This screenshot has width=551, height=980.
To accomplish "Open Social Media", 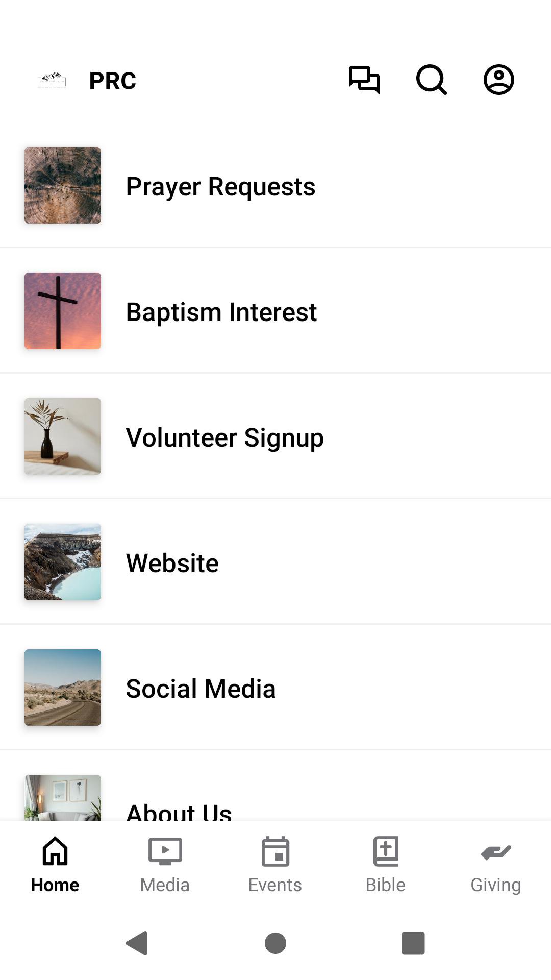I will [201, 689].
